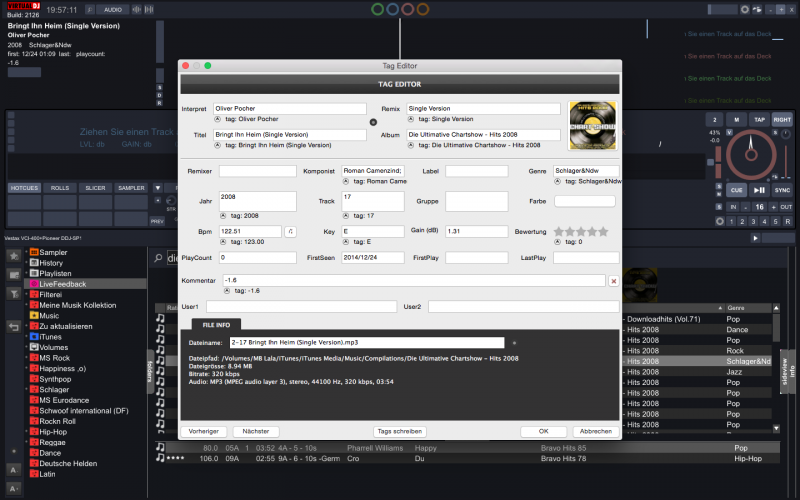Open the folders side tab

(x=151, y=371)
